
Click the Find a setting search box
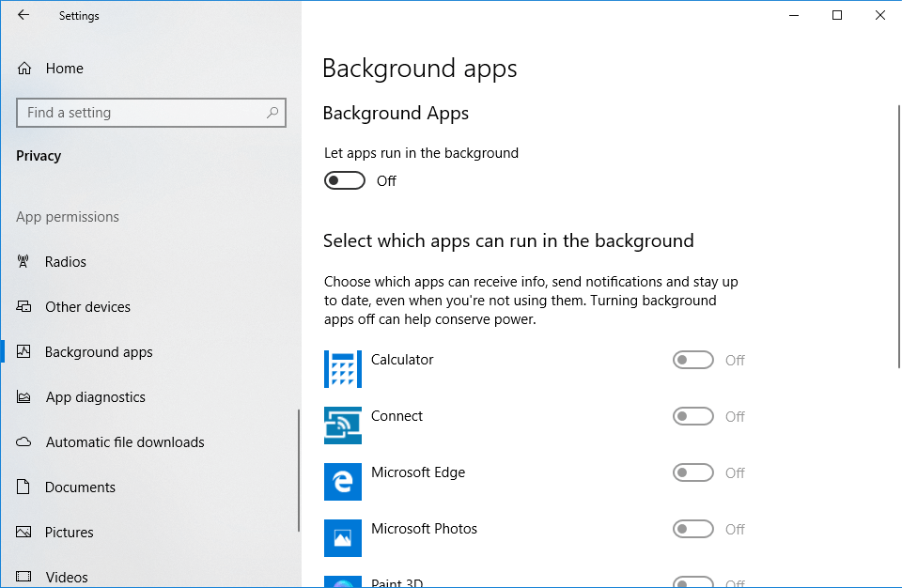(x=151, y=113)
